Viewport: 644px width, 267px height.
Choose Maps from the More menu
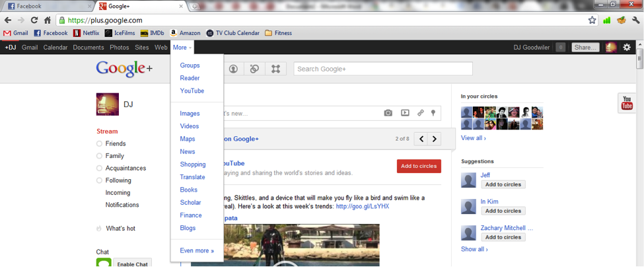(188, 139)
